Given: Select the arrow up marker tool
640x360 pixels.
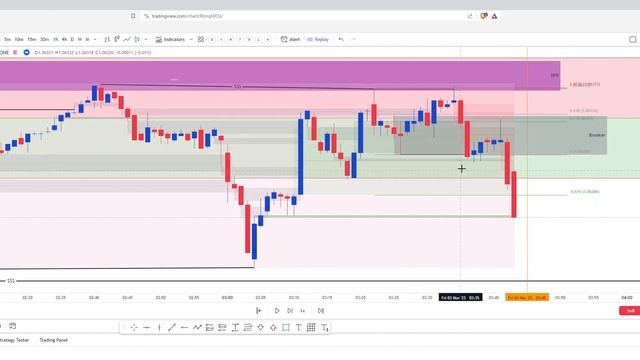Looking at the screenshot, I should pyautogui.click(x=273, y=327).
